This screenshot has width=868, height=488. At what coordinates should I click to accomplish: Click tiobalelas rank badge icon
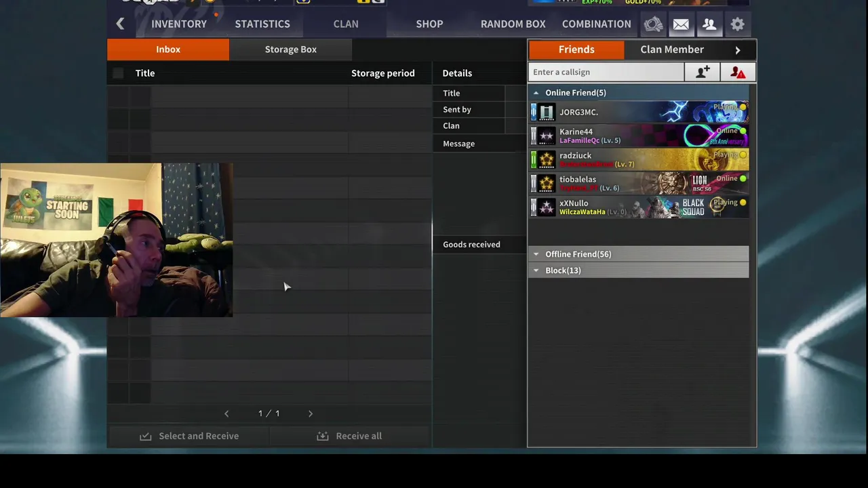pyautogui.click(x=547, y=184)
